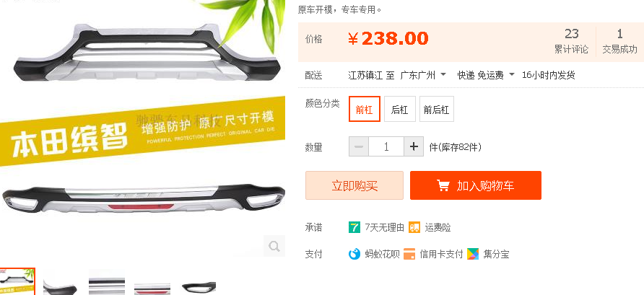
Task: Expand the 快递 免运费 shipping dropdown
Action: click(486, 75)
